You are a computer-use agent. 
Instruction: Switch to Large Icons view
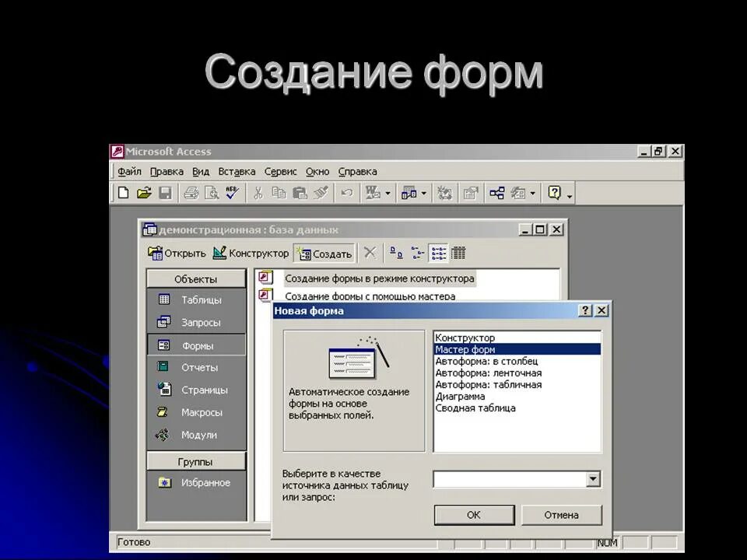click(396, 253)
